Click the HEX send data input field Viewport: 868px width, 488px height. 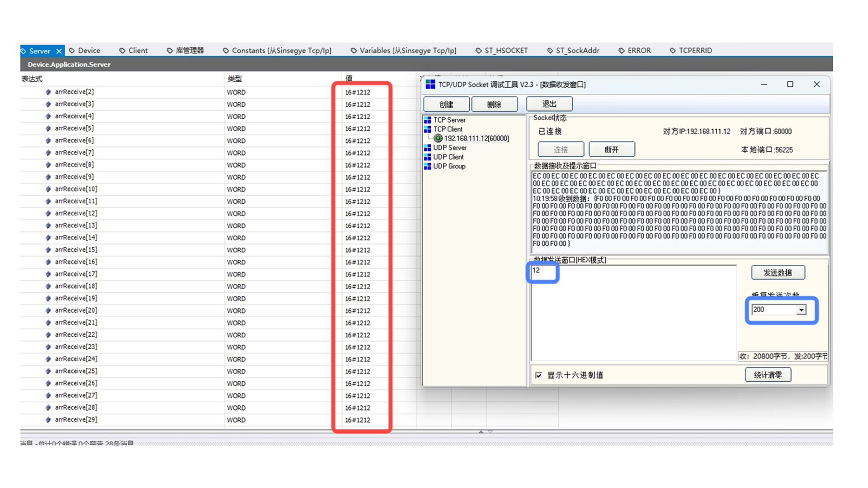pos(633,312)
